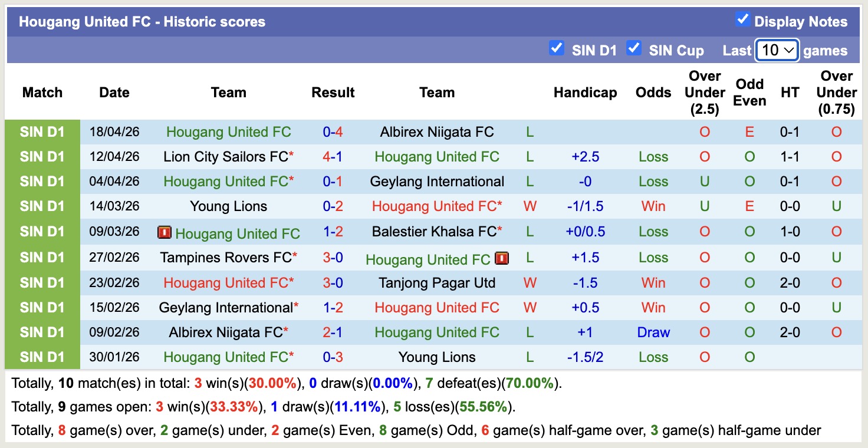The image size is (868, 448).
Task: Open Lion City Sailors FC team page
Action: [x=226, y=156]
